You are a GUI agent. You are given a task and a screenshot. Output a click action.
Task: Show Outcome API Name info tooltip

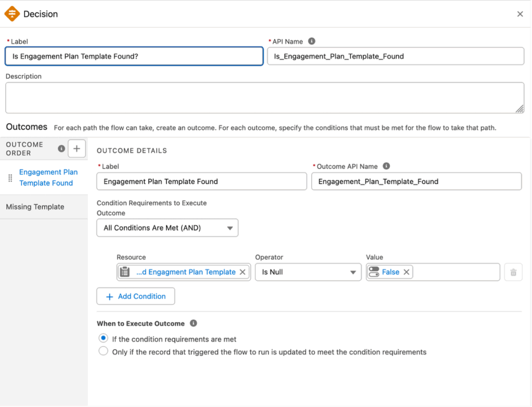[386, 166]
